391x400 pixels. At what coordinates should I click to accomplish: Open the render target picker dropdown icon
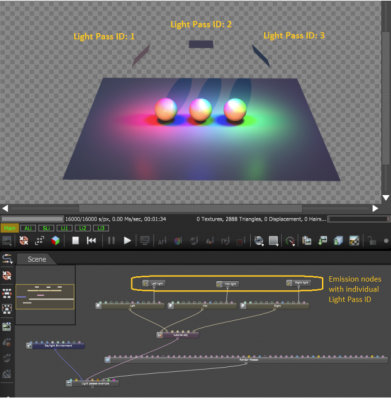click(7, 240)
